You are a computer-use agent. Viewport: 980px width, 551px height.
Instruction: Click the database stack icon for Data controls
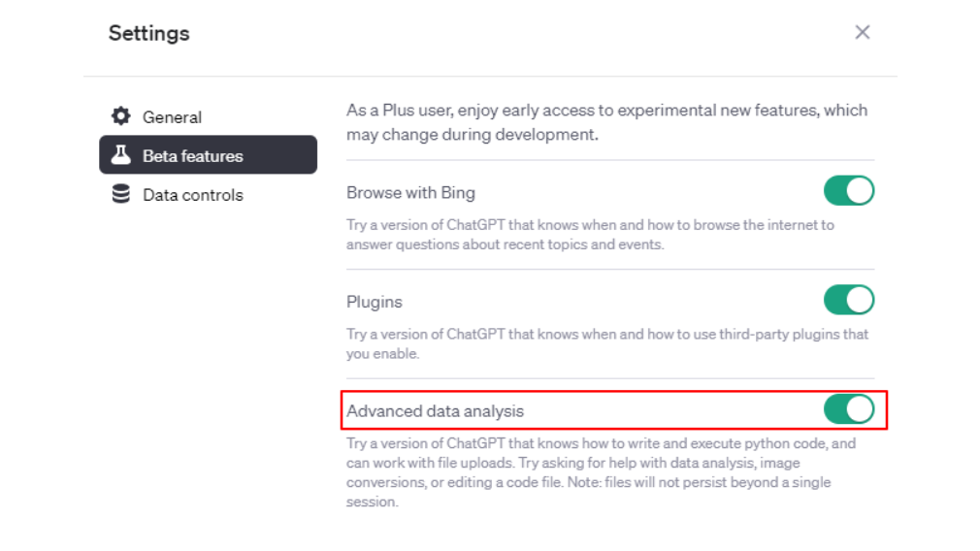pos(120,194)
